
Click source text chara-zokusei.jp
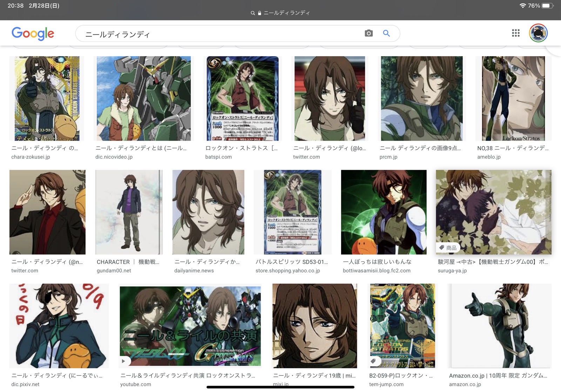31,157
